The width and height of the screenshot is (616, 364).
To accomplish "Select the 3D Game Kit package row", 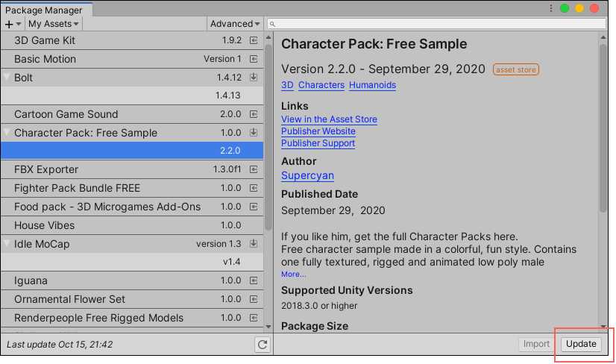I will (132, 40).
